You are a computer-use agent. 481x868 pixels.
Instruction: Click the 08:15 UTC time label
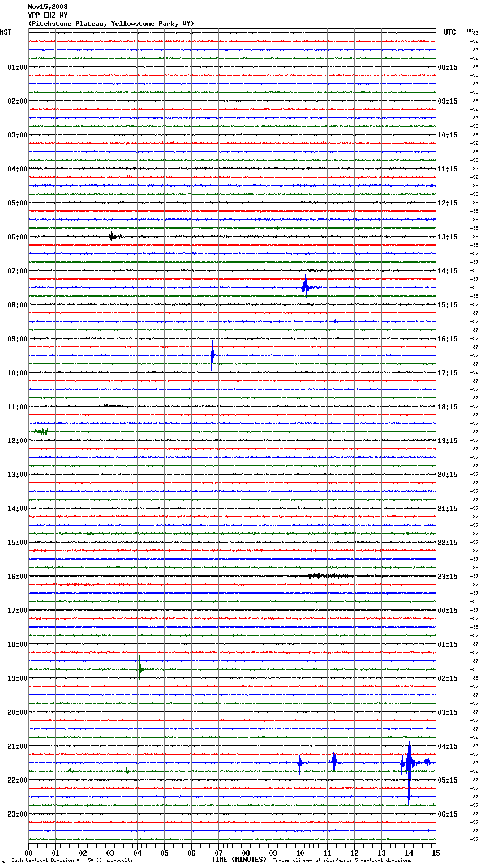click(x=448, y=67)
